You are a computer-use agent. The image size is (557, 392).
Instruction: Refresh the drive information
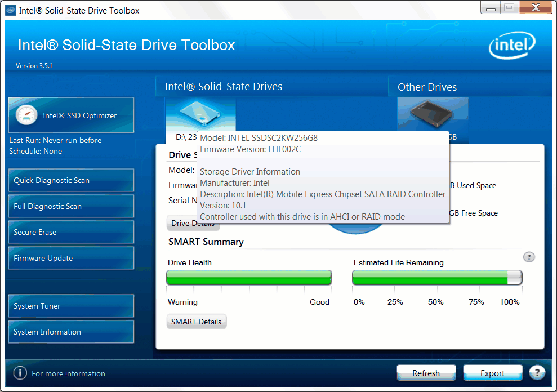point(426,373)
